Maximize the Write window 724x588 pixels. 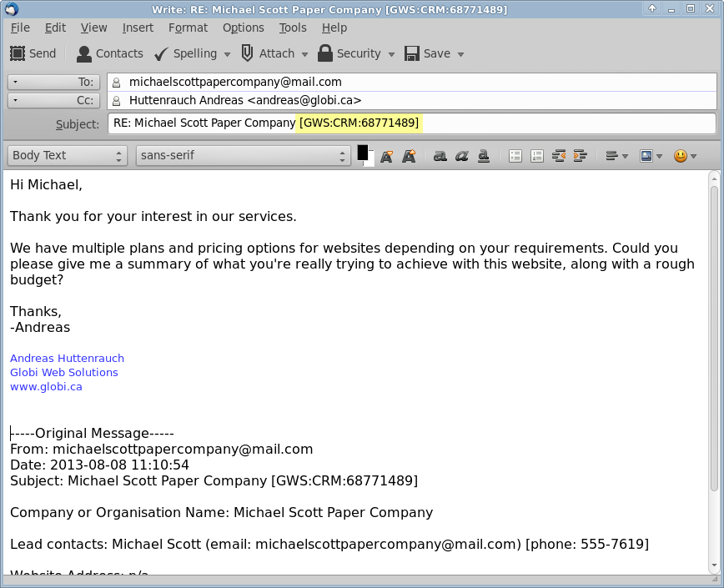[x=691, y=8]
